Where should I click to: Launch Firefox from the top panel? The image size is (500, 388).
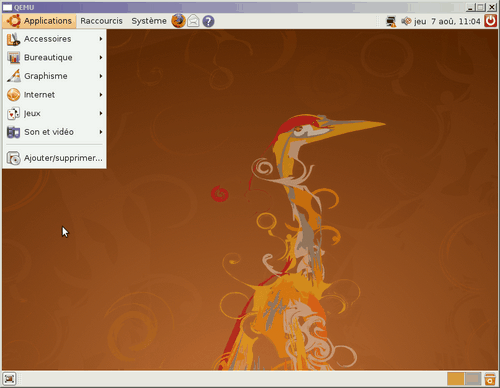[x=178, y=21]
